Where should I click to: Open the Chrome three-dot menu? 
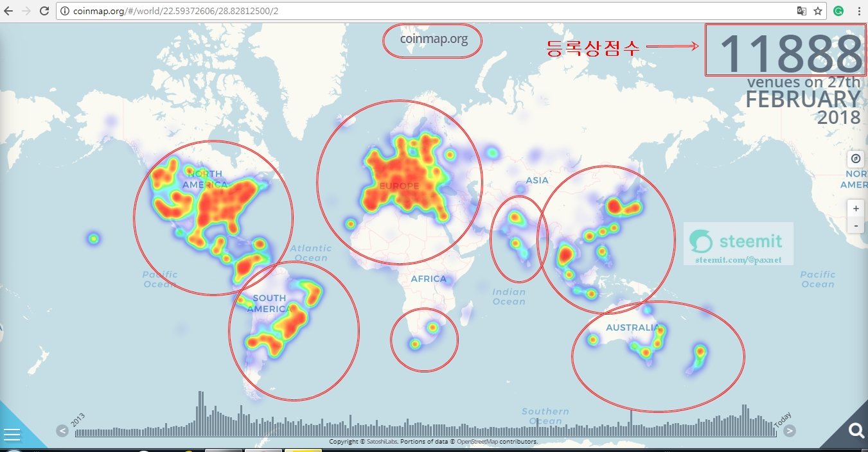tap(858, 10)
